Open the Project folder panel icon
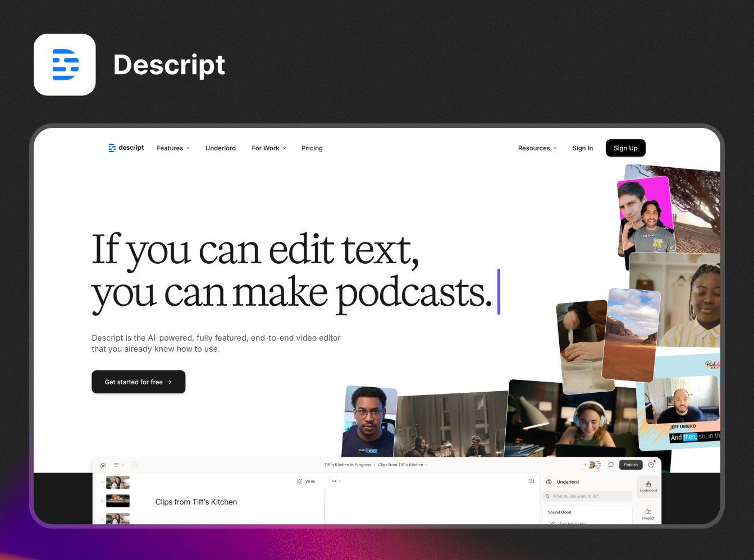 click(648, 512)
